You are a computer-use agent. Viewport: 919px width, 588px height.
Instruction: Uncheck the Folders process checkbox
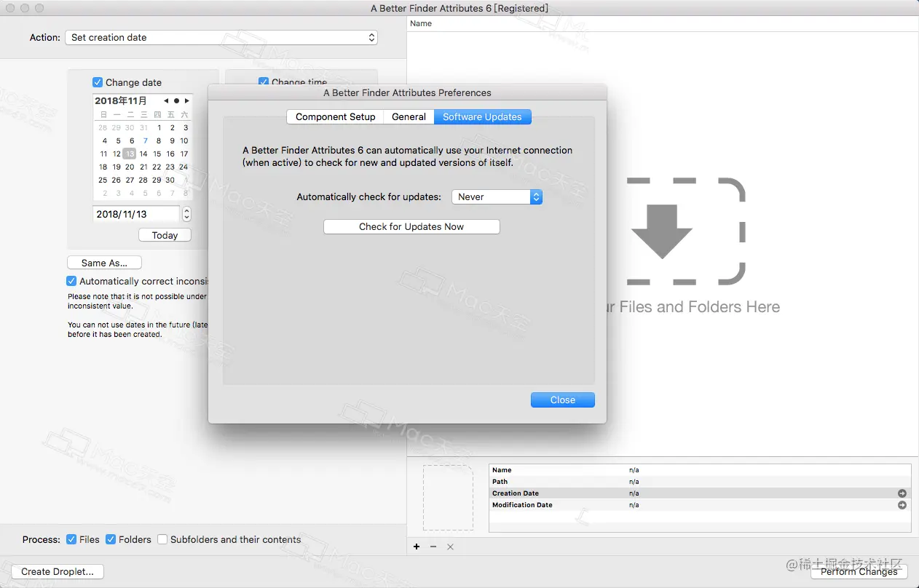[x=111, y=539]
